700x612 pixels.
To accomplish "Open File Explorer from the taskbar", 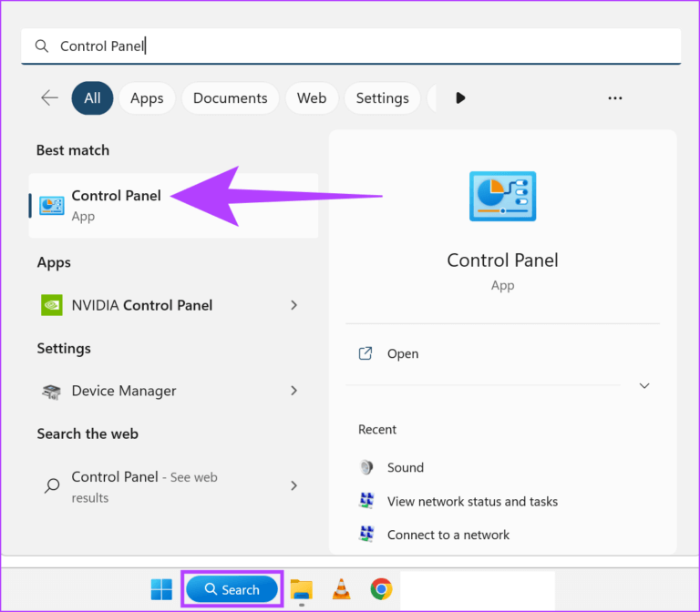I will [x=302, y=589].
